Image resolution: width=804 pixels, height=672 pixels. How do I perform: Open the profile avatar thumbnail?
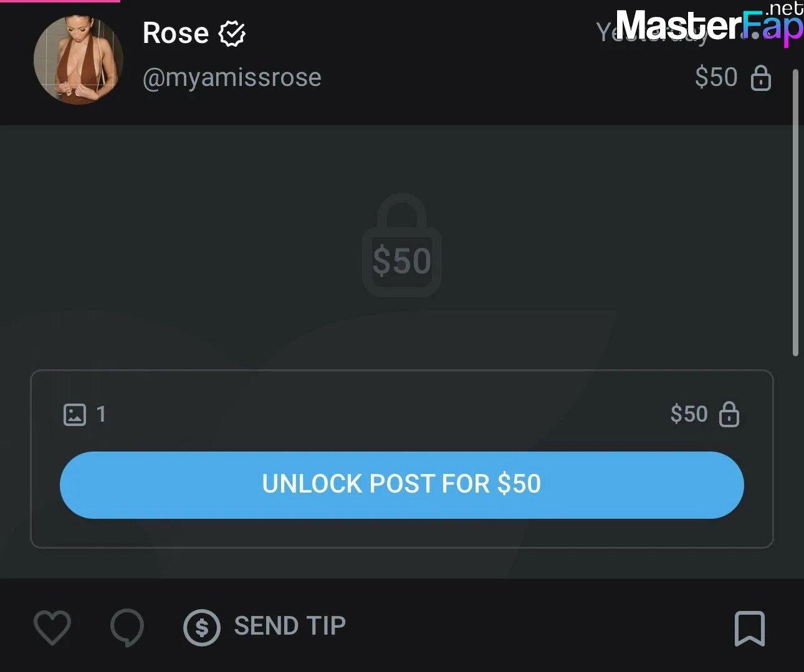pos(79,60)
